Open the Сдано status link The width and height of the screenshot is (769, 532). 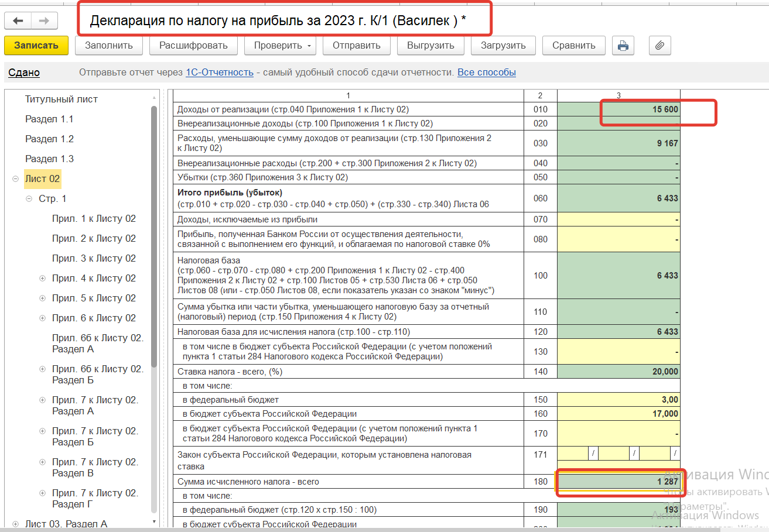24,73
